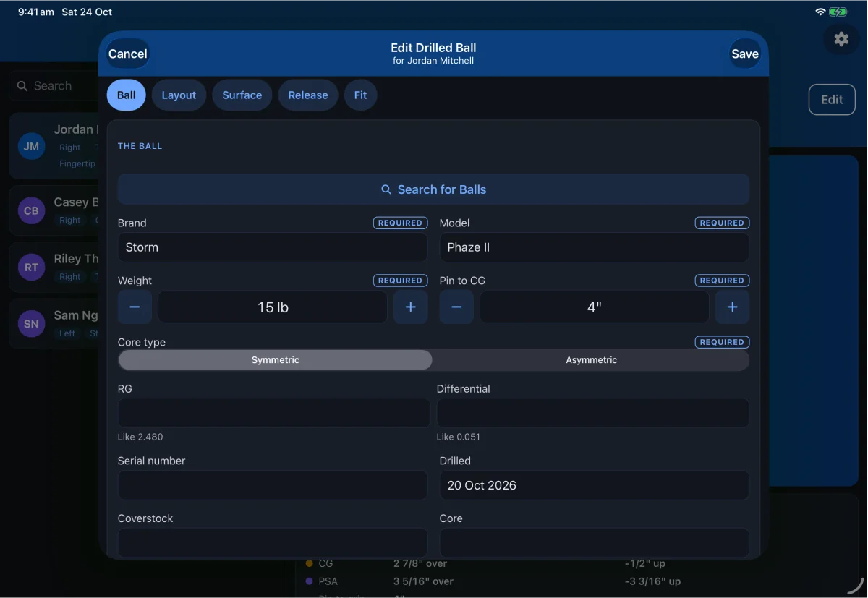Go to the Fit tab
This screenshot has width=868, height=598.
pyautogui.click(x=360, y=95)
